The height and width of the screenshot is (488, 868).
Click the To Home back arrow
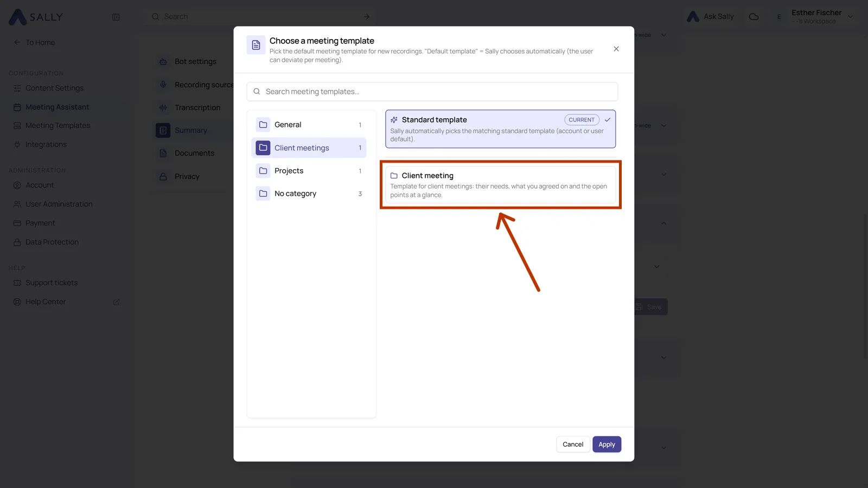[17, 42]
